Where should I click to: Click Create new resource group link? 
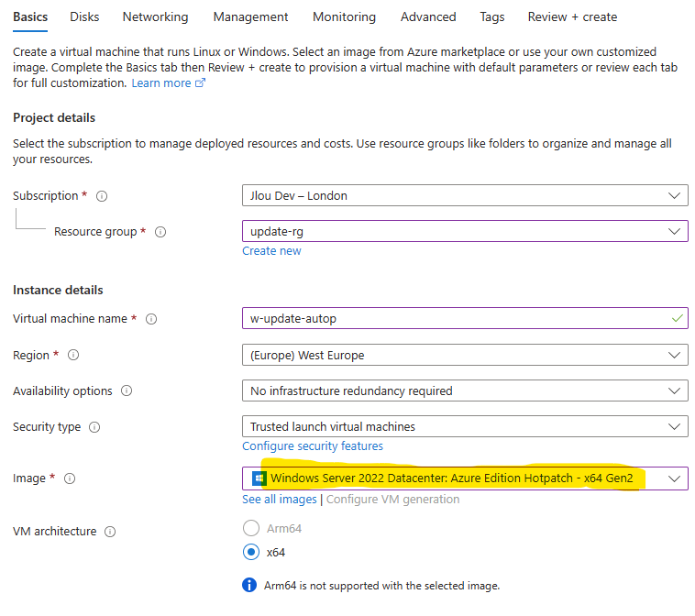tap(271, 251)
